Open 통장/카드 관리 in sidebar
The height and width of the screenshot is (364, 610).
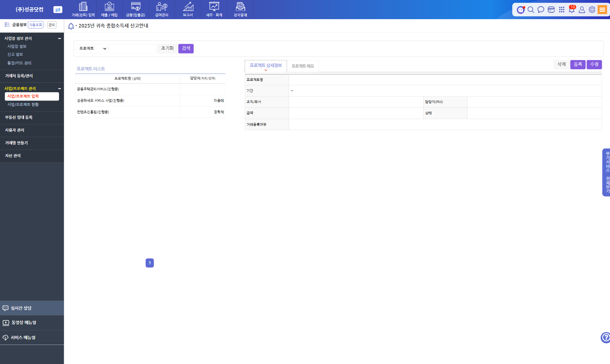pyautogui.click(x=19, y=63)
